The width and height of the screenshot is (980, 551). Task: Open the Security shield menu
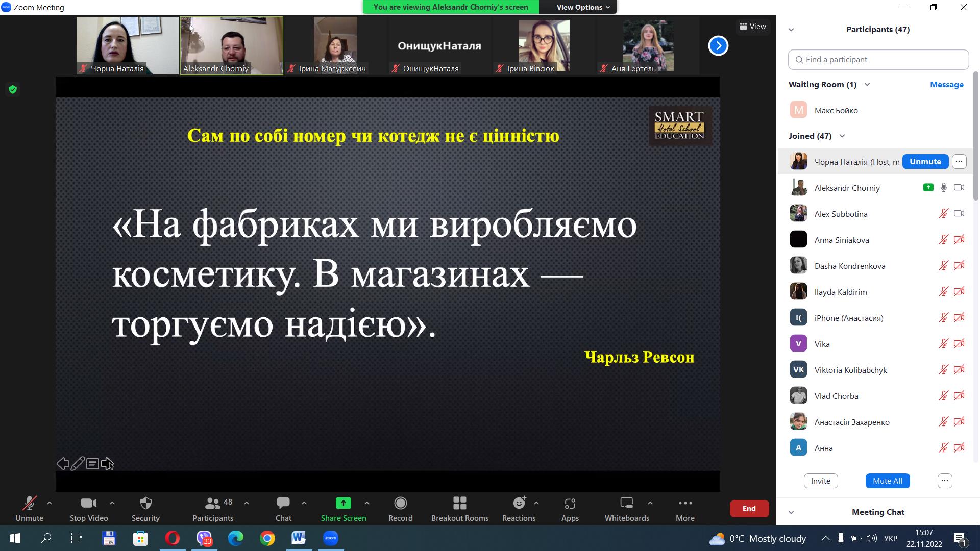(145, 504)
